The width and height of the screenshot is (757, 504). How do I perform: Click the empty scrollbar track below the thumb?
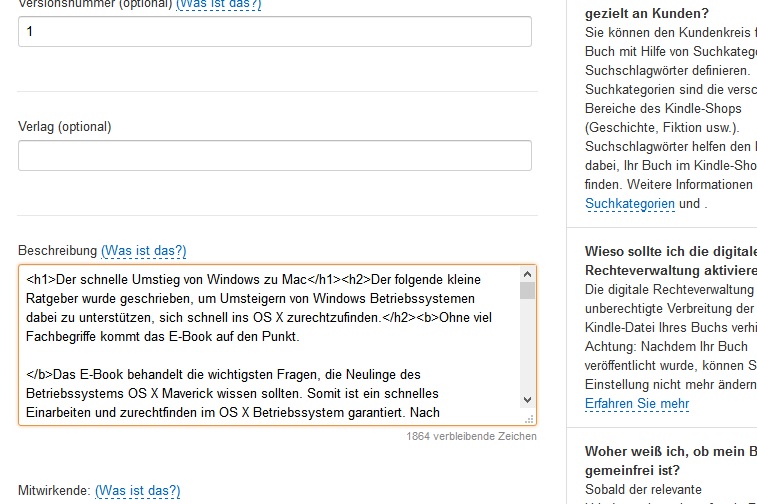coord(527,350)
